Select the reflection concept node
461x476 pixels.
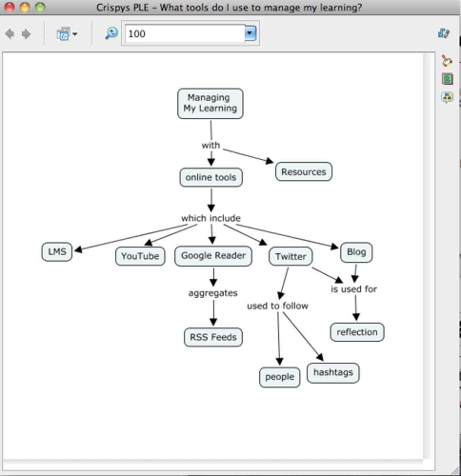(x=357, y=332)
